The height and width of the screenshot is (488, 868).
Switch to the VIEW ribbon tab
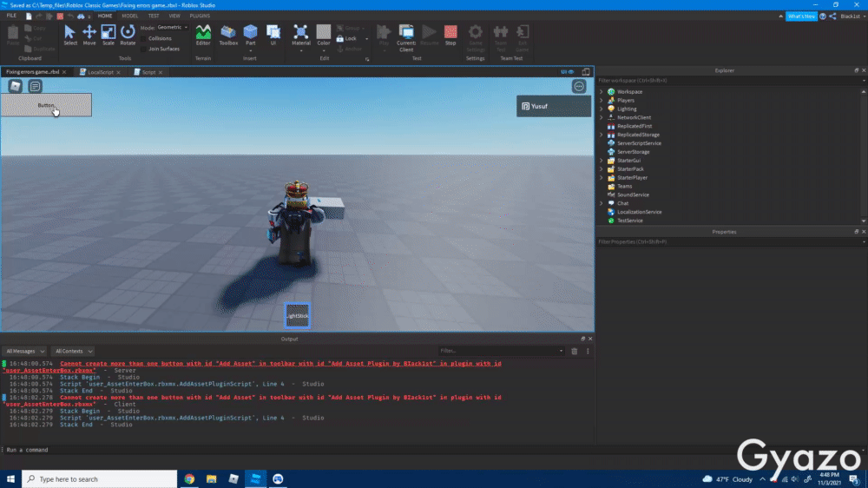(174, 16)
